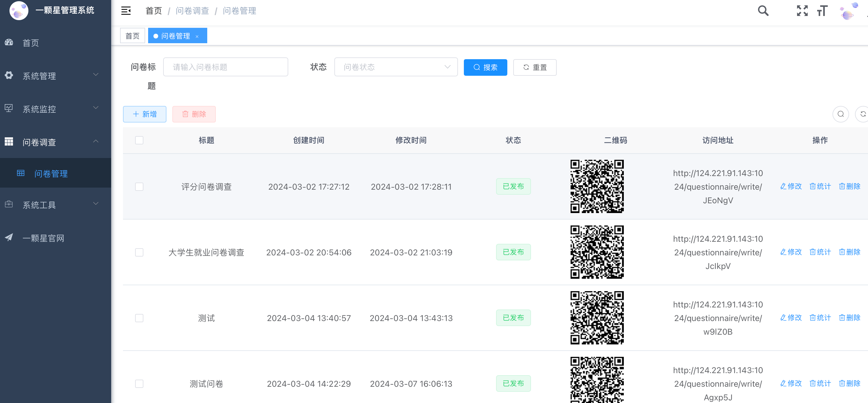Click the toolbox icon for 系统工具
Image resolution: width=868 pixels, height=403 pixels.
pyautogui.click(x=9, y=204)
